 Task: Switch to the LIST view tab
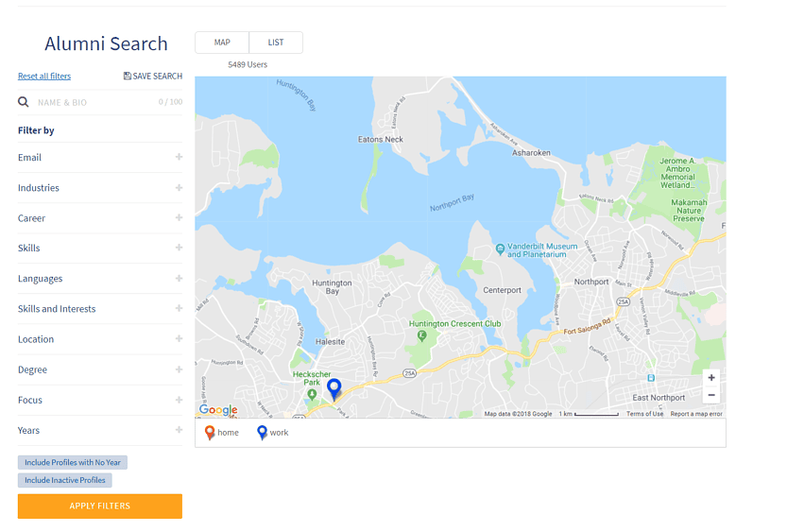click(x=276, y=43)
